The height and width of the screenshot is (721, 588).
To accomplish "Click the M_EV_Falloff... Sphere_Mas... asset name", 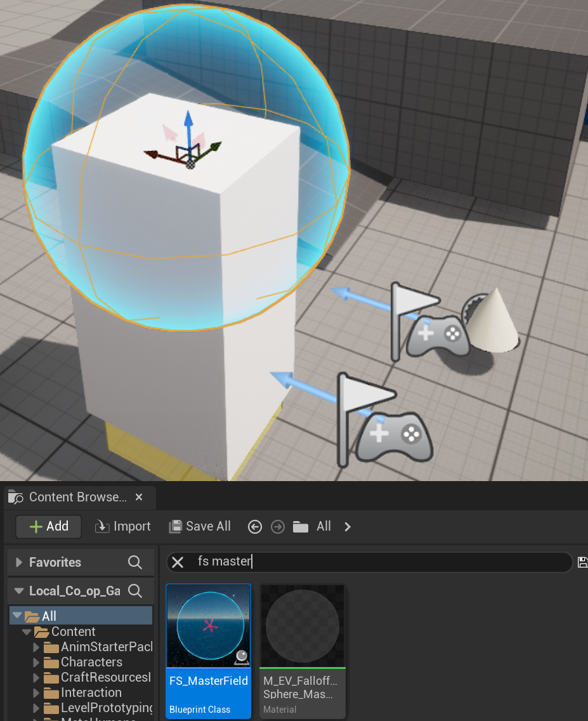I will coord(301,687).
